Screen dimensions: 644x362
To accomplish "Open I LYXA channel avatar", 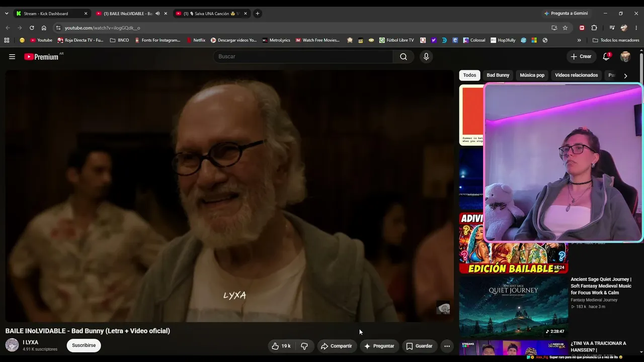I will [12, 345].
